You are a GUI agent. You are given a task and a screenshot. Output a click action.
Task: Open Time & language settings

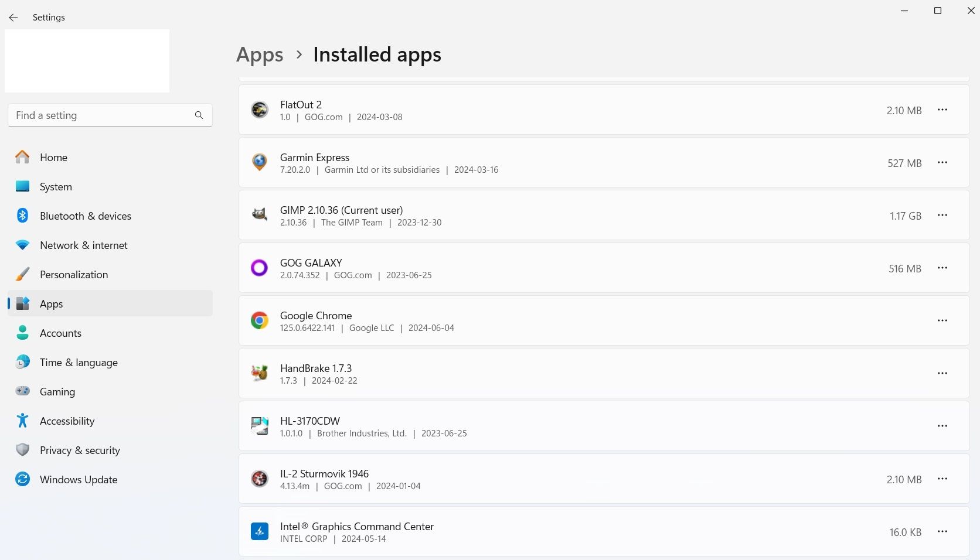(x=110, y=362)
